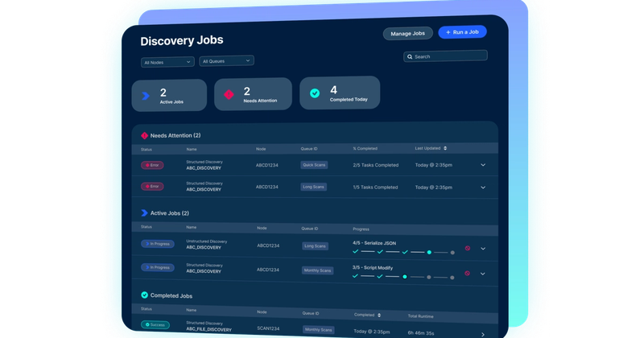Screen dimensions: 644x338
Task: Click the blue arrow icon in Active Jobs card
Action: [146, 96]
